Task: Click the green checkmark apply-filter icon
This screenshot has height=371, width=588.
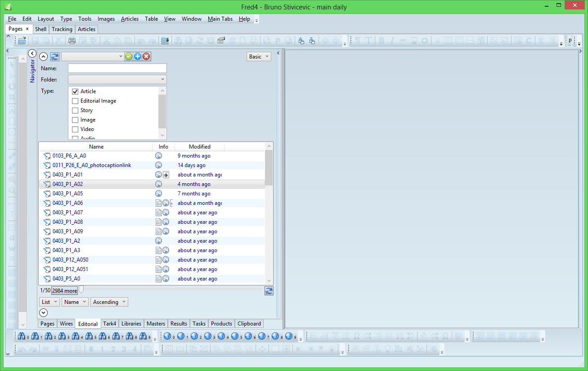Action: [129, 56]
